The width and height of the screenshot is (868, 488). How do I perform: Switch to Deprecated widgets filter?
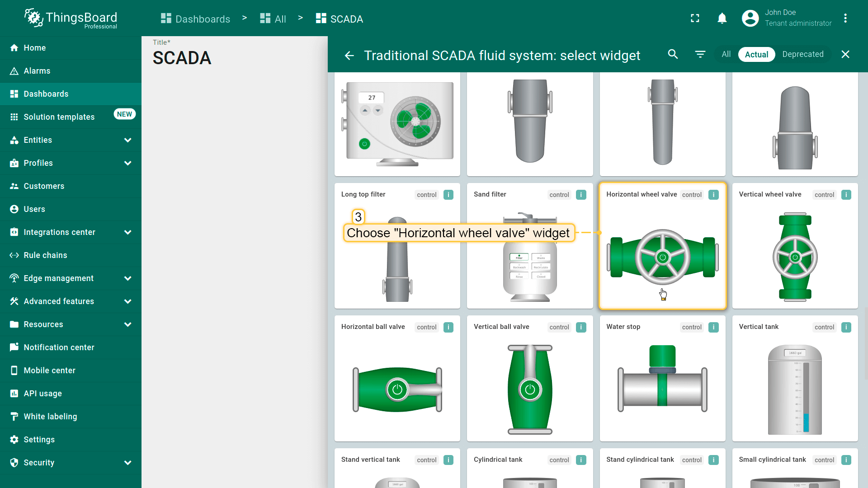point(802,54)
